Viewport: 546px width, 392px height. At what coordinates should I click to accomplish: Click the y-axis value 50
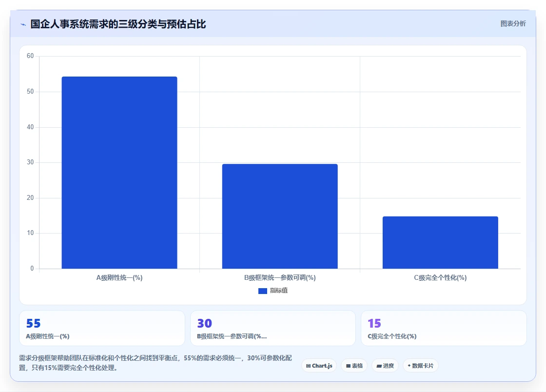pyautogui.click(x=30, y=92)
